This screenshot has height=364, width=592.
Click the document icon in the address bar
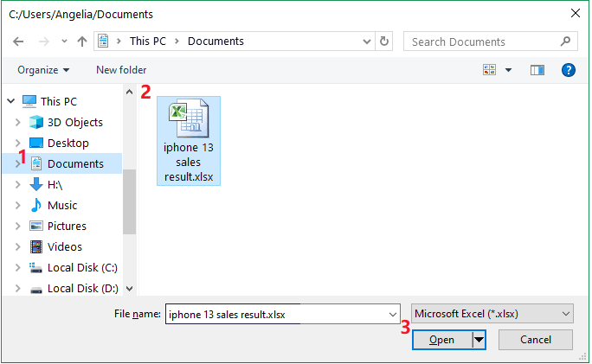point(103,41)
